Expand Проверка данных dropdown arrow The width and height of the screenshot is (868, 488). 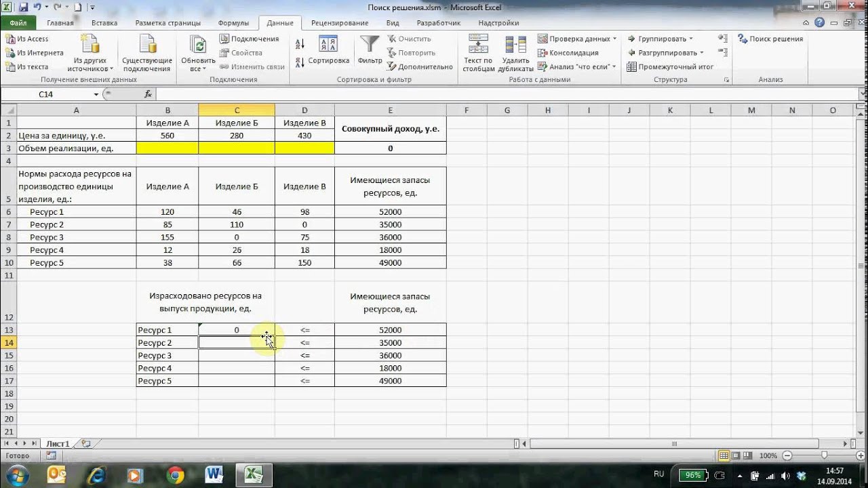tap(614, 39)
